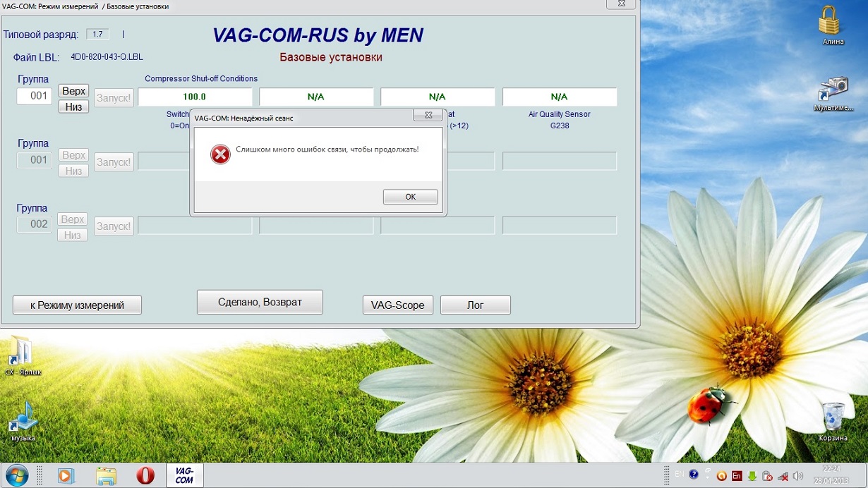Open the volume speaker tray icon
Screen dimensions: 868x488
(x=798, y=475)
